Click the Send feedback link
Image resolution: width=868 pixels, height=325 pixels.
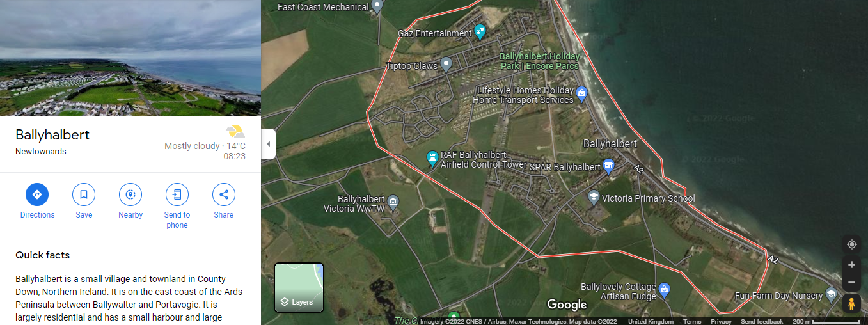tap(762, 322)
